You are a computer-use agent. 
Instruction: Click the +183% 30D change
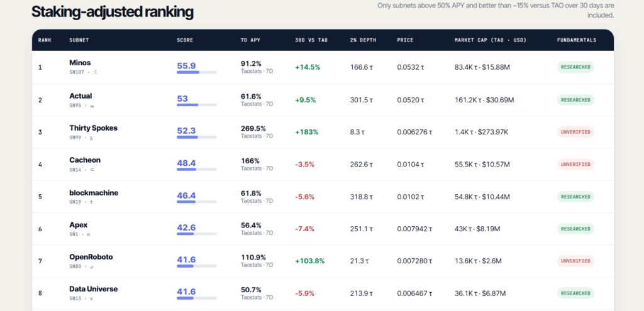click(306, 132)
